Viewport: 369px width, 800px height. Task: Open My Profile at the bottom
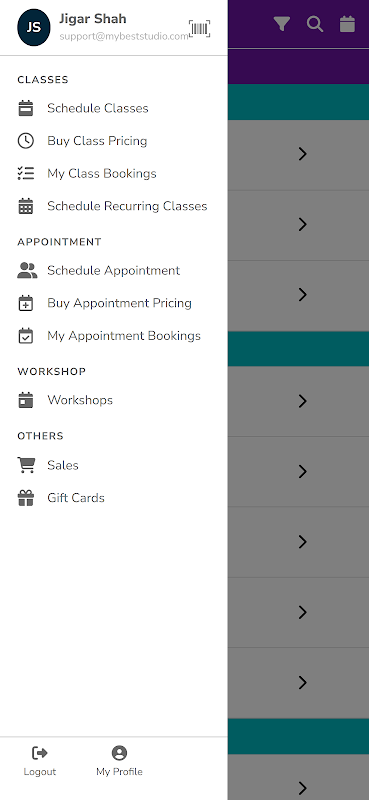coord(119,761)
